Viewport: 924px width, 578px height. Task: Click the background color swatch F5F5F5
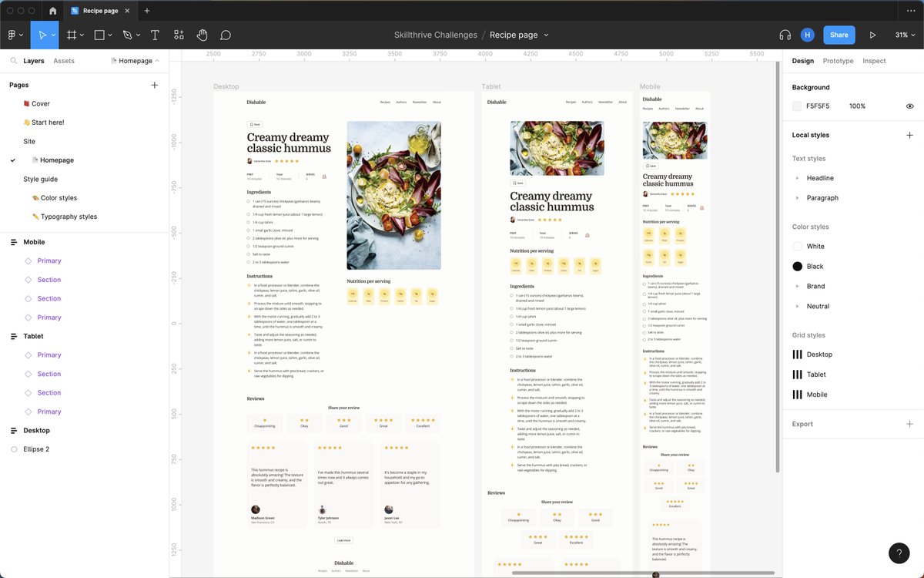point(797,106)
